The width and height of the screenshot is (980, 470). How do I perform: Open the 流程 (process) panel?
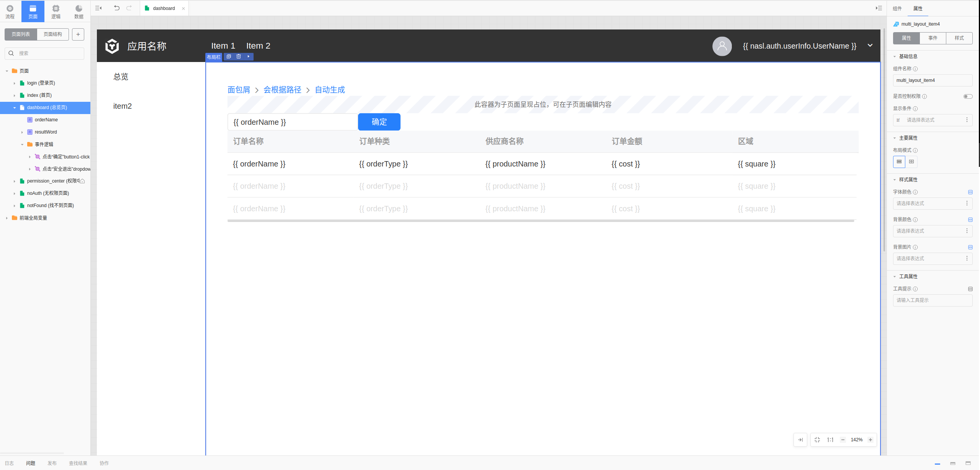tap(10, 11)
